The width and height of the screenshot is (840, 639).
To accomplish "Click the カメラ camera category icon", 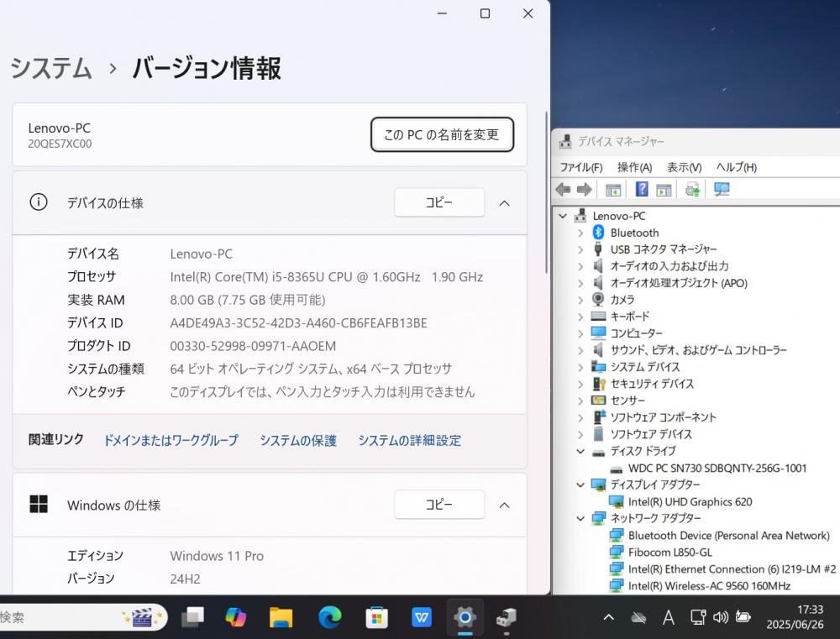I will 598,300.
